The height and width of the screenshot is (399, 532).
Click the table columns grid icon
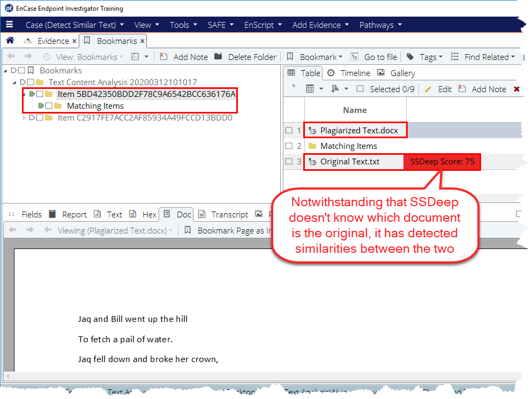[x=310, y=89]
